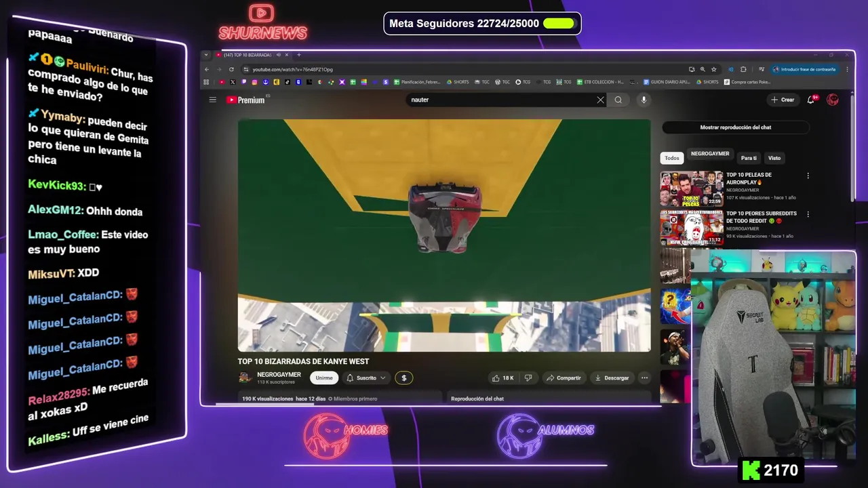The height and width of the screenshot is (488, 868).
Task: Open the browser extensions puzzle icon
Action: 743,69
